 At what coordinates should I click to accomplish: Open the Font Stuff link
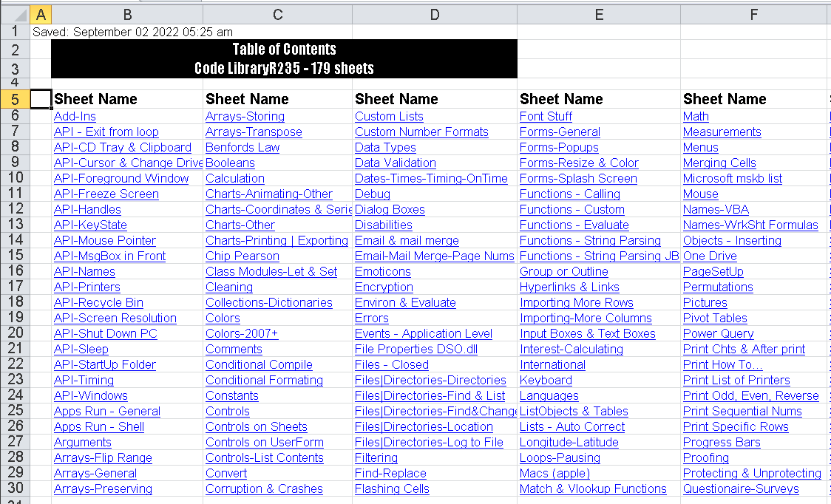click(546, 117)
